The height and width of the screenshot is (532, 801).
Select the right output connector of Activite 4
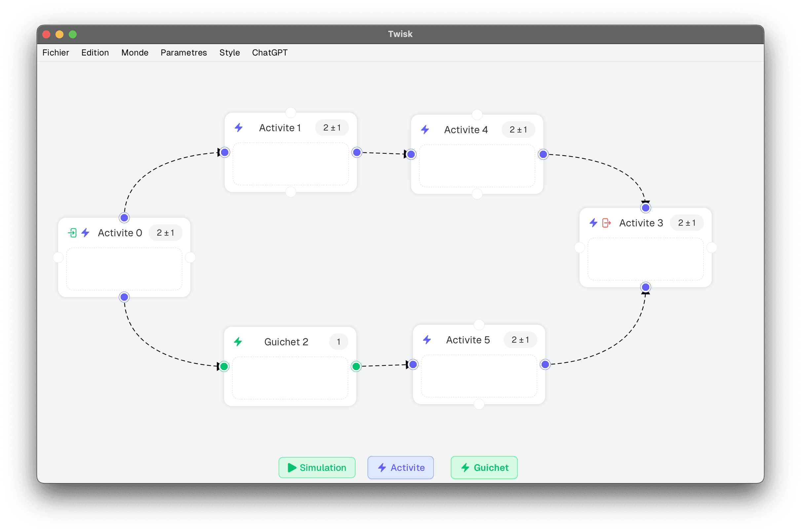coord(543,154)
